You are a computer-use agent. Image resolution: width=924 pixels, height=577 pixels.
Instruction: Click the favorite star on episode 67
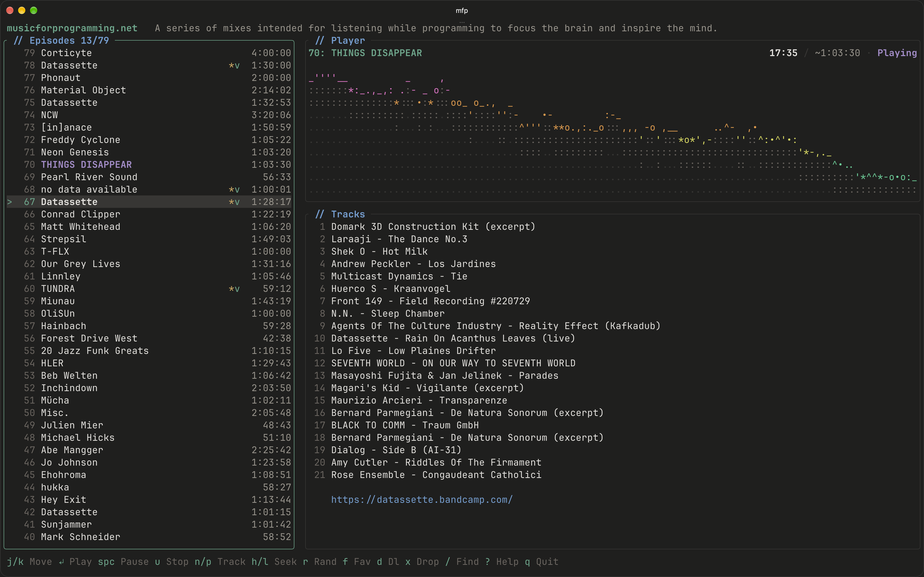[231, 202]
